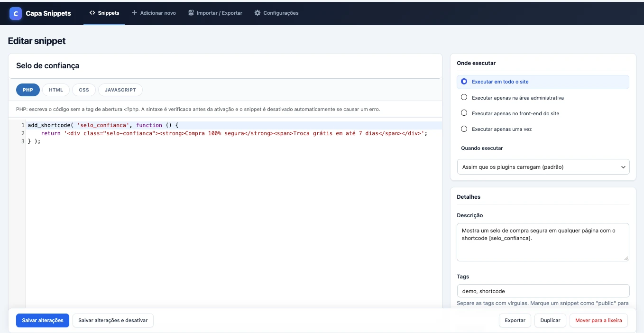The width and height of the screenshot is (644, 333).
Task: Click the Editar snippet heading
Action: tap(37, 41)
